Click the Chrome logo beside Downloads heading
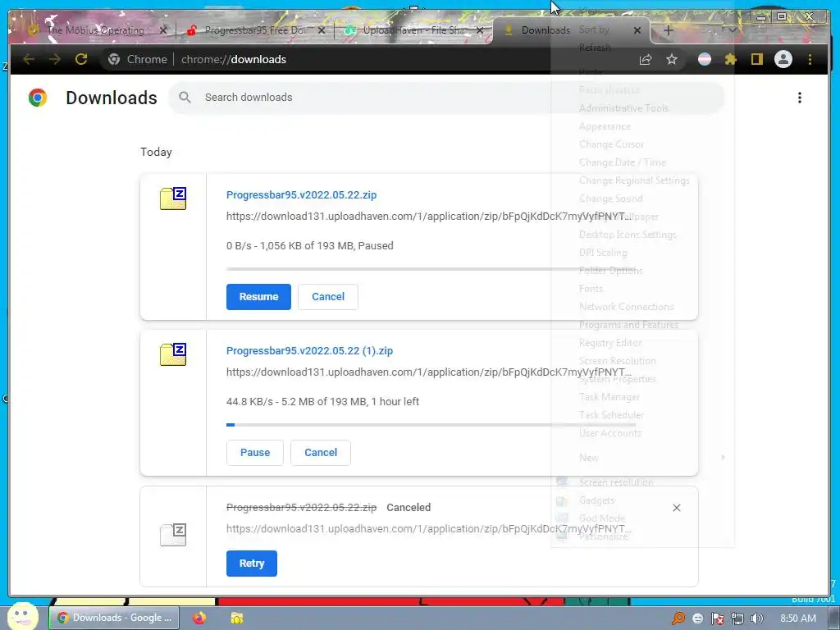 point(38,98)
